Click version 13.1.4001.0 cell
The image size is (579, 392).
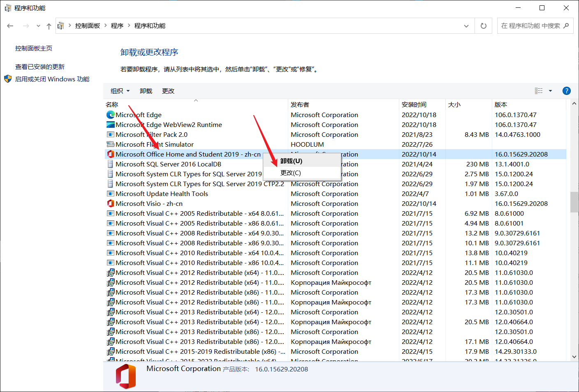(x=512, y=164)
